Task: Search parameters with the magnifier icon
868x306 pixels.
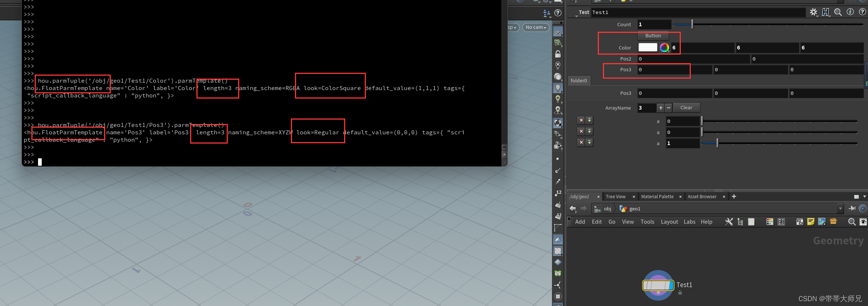Action: [x=838, y=12]
